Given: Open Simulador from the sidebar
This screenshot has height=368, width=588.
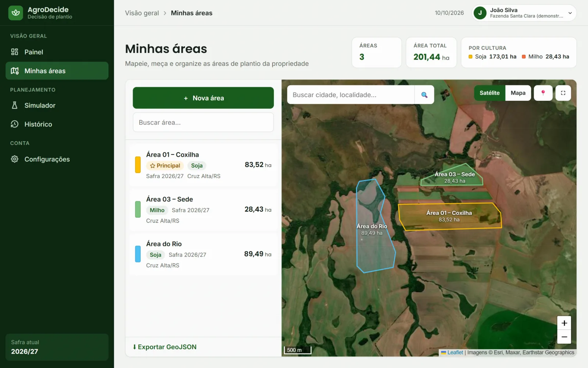Looking at the screenshot, I should pyautogui.click(x=57, y=105).
